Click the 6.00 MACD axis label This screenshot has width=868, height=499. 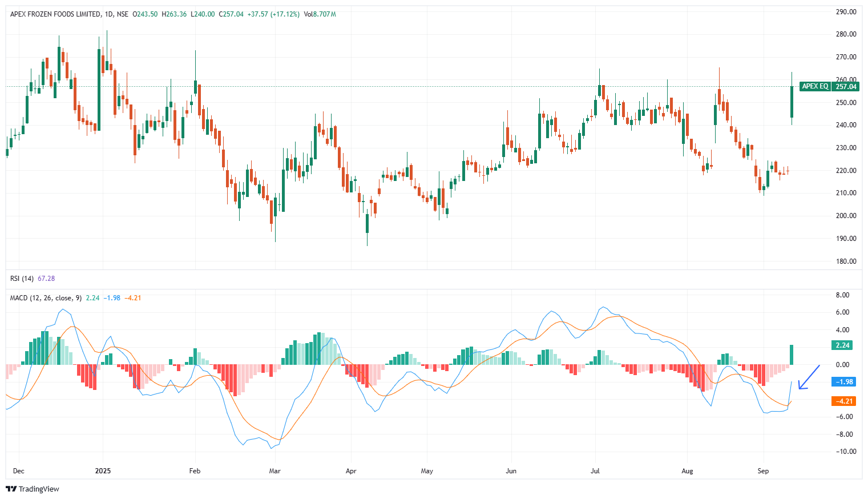(842, 312)
